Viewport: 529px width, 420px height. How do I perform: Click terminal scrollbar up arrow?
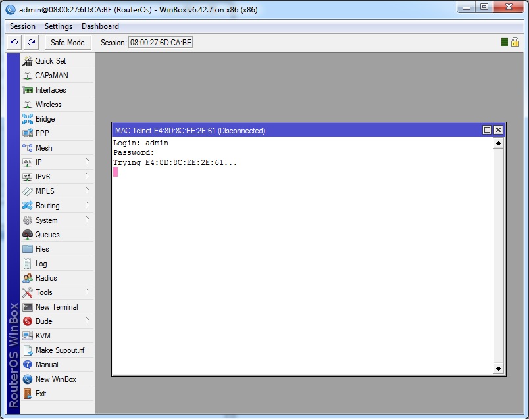click(498, 143)
